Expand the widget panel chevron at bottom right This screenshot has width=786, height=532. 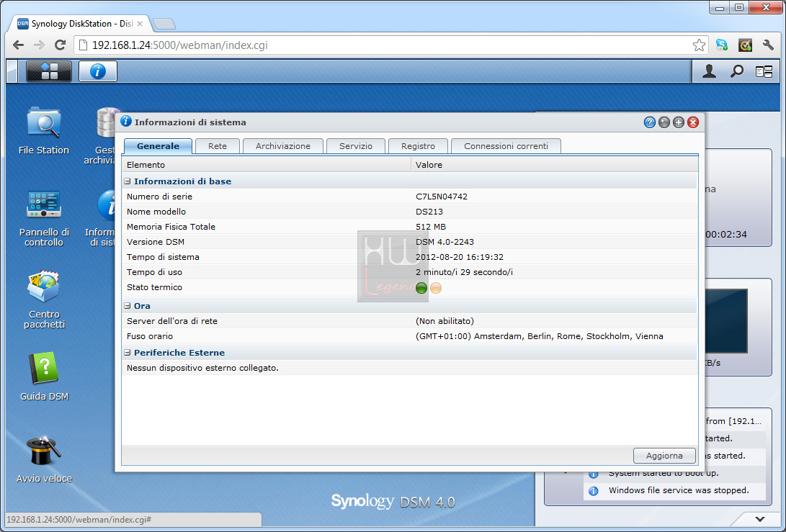[x=760, y=520]
